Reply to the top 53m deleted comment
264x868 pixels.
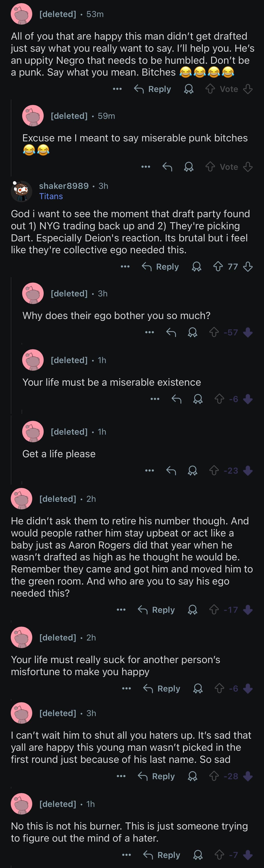pyautogui.click(x=153, y=89)
